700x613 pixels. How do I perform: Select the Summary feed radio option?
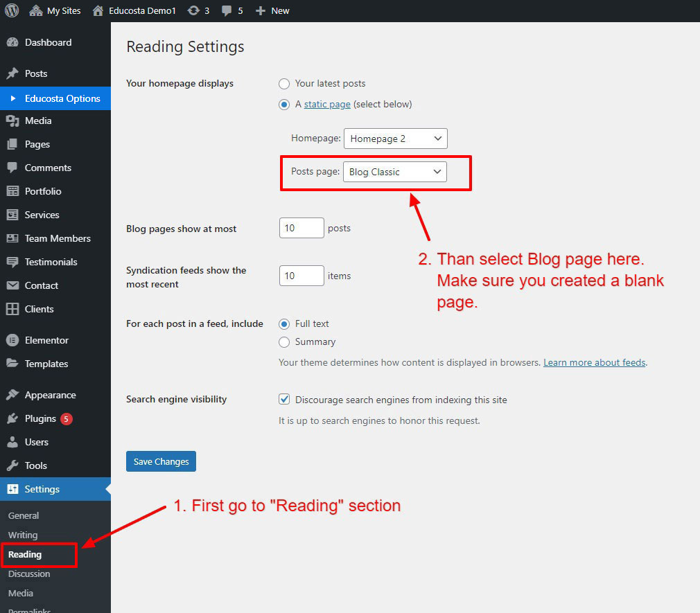(x=284, y=342)
